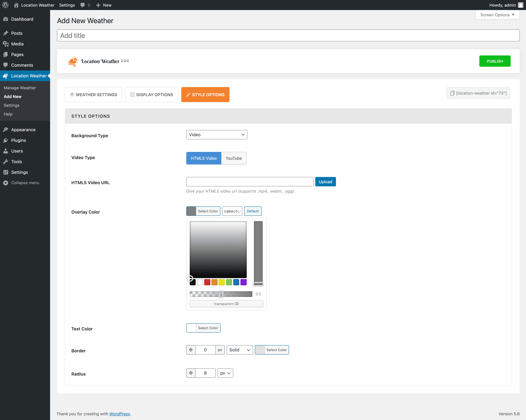The height and width of the screenshot is (420, 526).
Task: Click the Border all-sides move icon
Action: tap(191, 350)
